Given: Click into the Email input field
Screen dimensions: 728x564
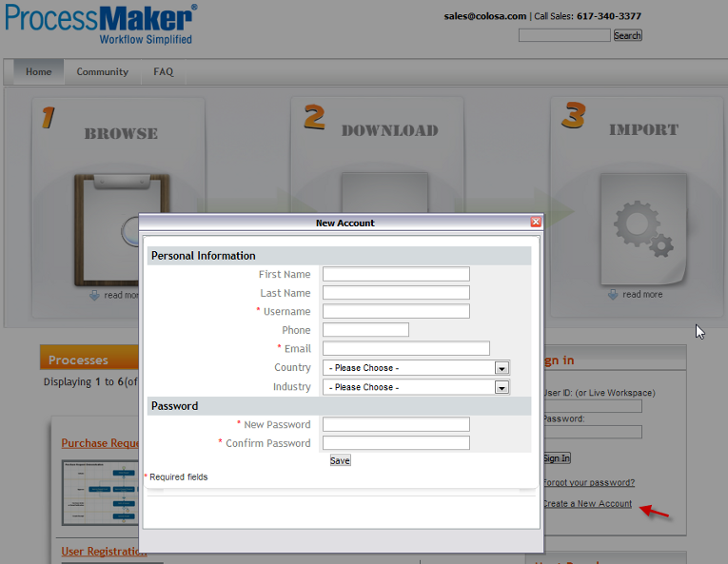Looking at the screenshot, I should [405, 348].
